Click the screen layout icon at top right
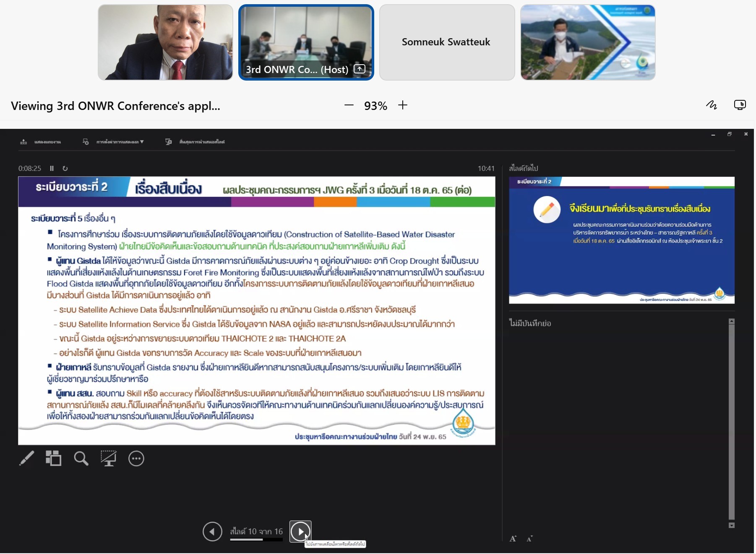Viewport: 756px width, 554px height. click(740, 105)
